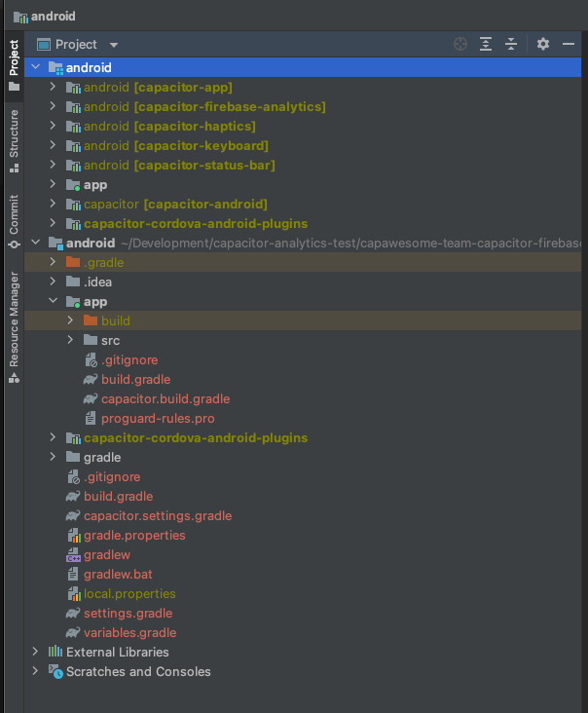Image resolution: width=588 pixels, height=713 pixels.
Task: Click the Collapse All icon in the Project toolbar
Action: pyautogui.click(x=511, y=44)
